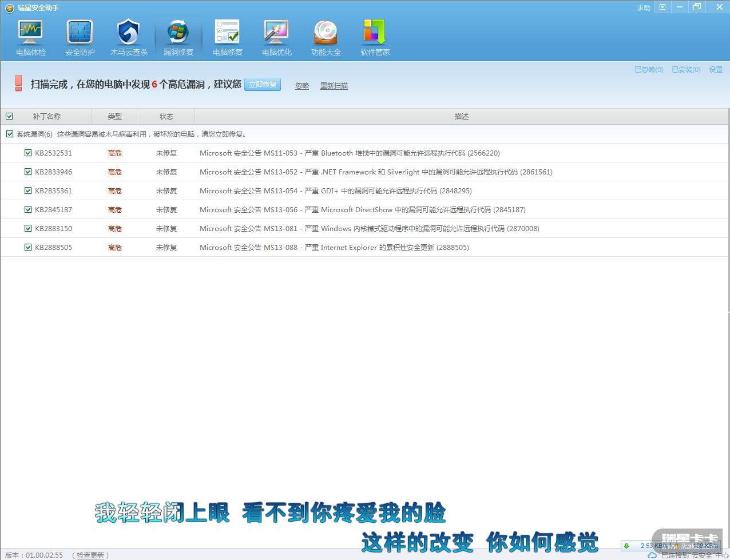Click 求助 help in title bar
Image resolution: width=730 pixels, height=560 pixels.
click(x=644, y=8)
